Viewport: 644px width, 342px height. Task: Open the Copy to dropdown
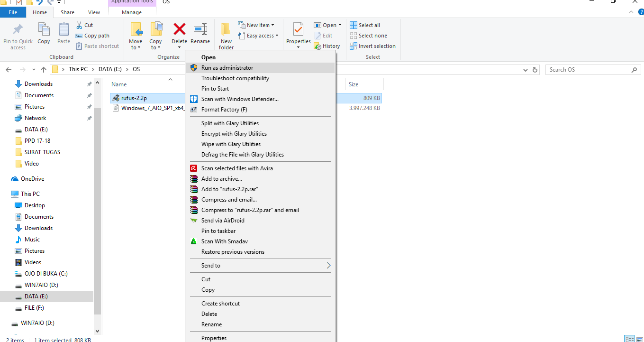pyautogui.click(x=155, y=45)
